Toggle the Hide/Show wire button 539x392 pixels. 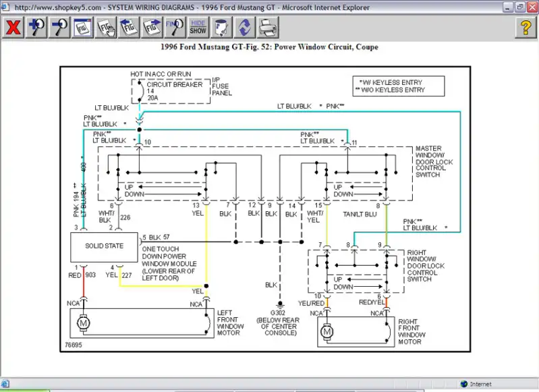tap(198, 27)
